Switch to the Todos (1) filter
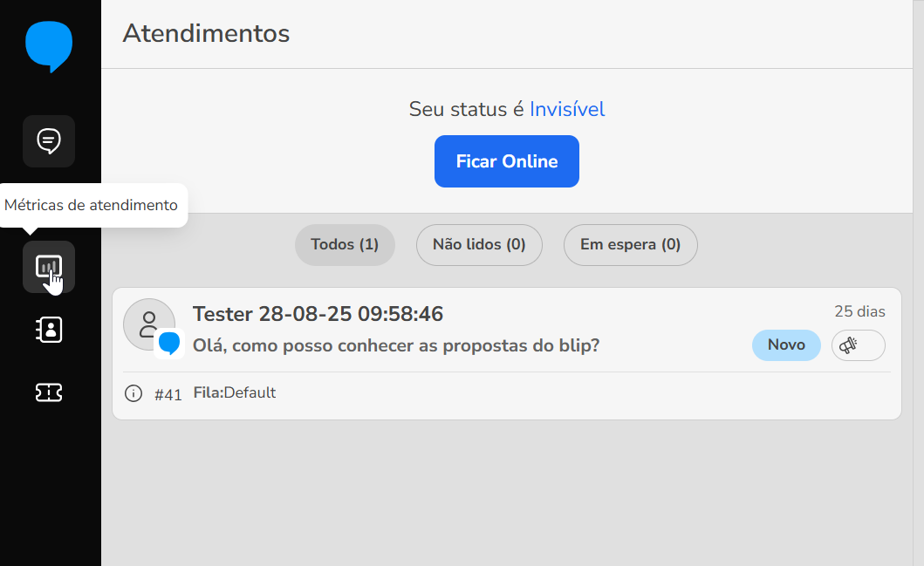 (x=345, y=244)
